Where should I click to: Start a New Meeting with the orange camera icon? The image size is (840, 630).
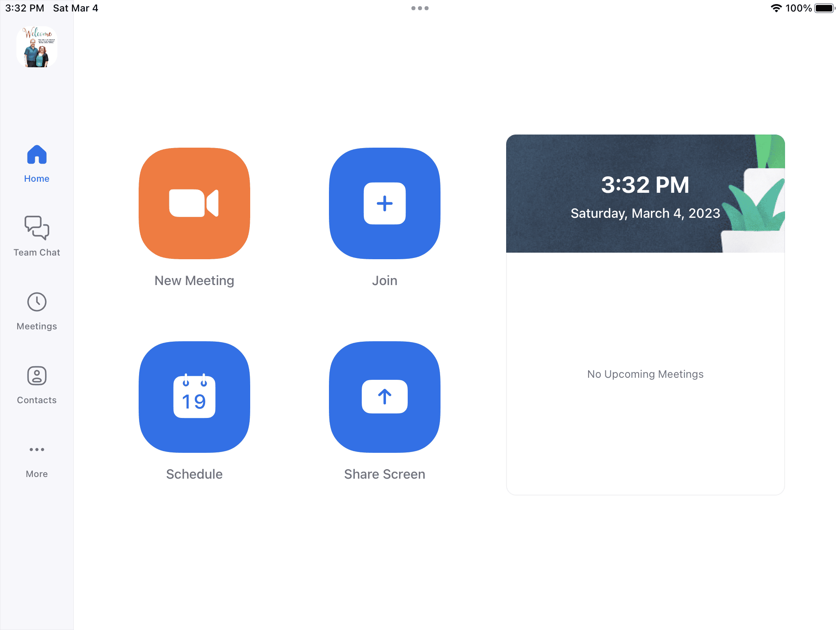194,203
